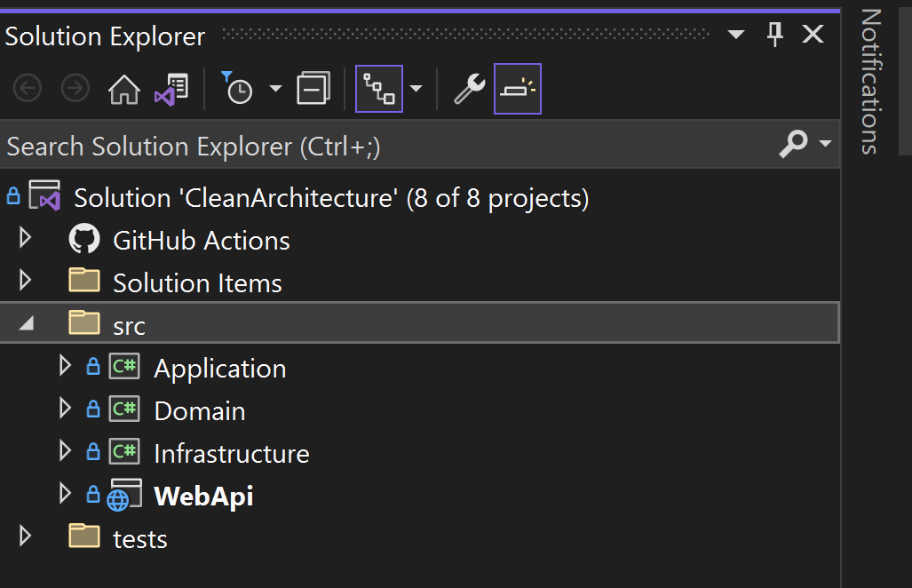Select the Home icon in Solution Explorer toolbar
The image size is (912, 588).
pyautogui.click(x=123, y=88)
